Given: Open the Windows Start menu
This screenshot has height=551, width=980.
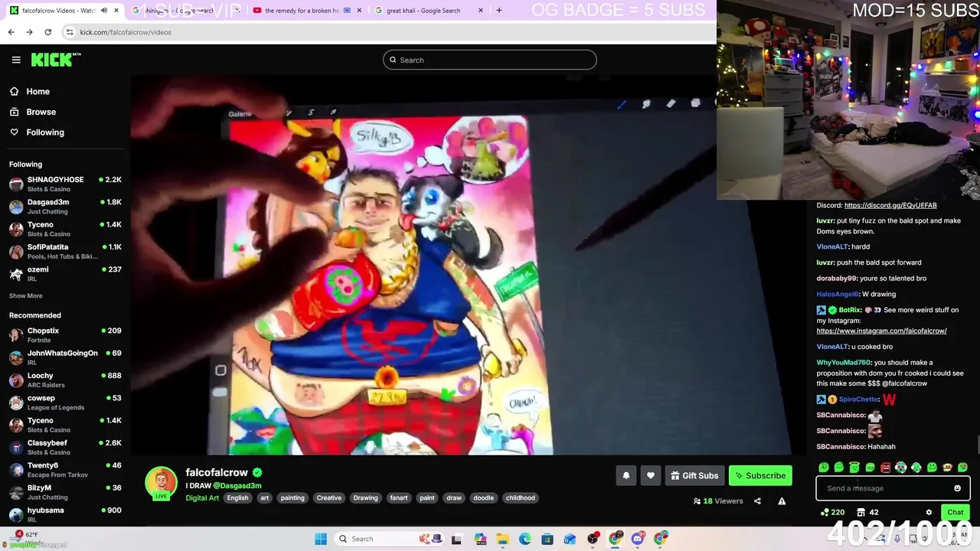Looking at the screenshot, I should 321,539.
